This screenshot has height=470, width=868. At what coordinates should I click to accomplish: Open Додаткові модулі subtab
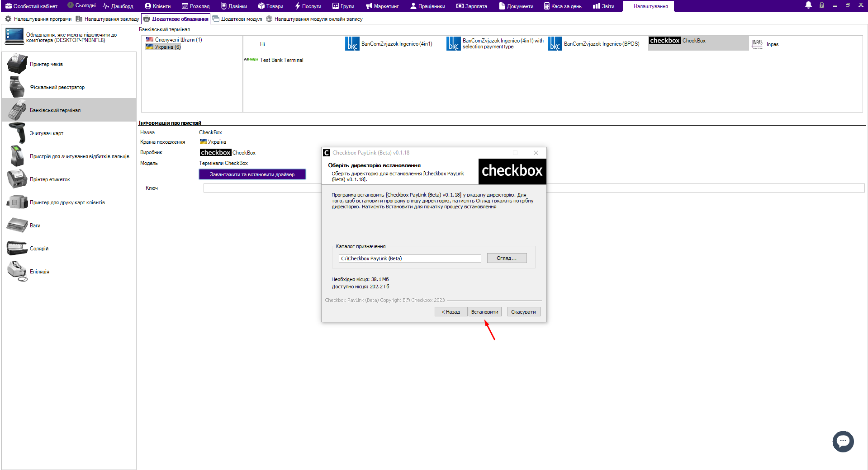(x=237, y=19)
